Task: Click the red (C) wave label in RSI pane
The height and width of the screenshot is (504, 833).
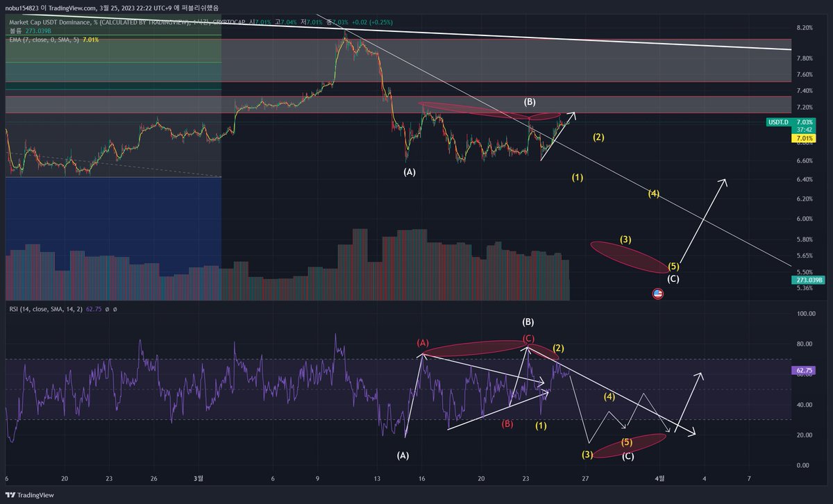Action: (528, 338)
